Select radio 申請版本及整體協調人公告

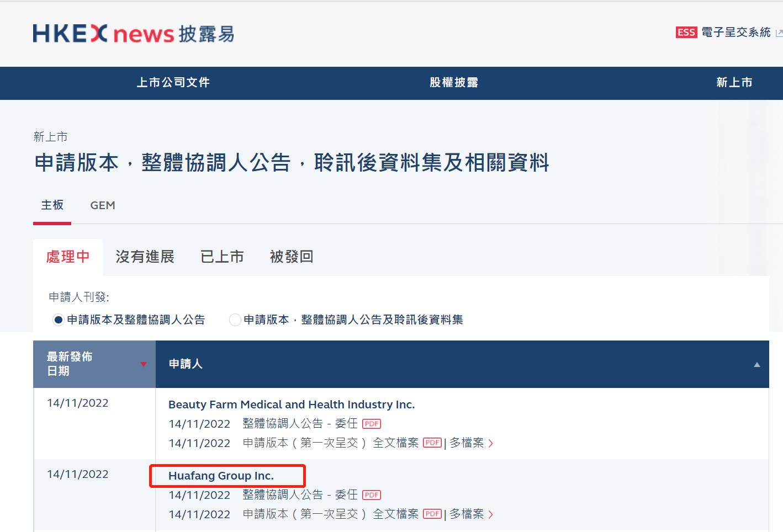(x=59, y=320)
